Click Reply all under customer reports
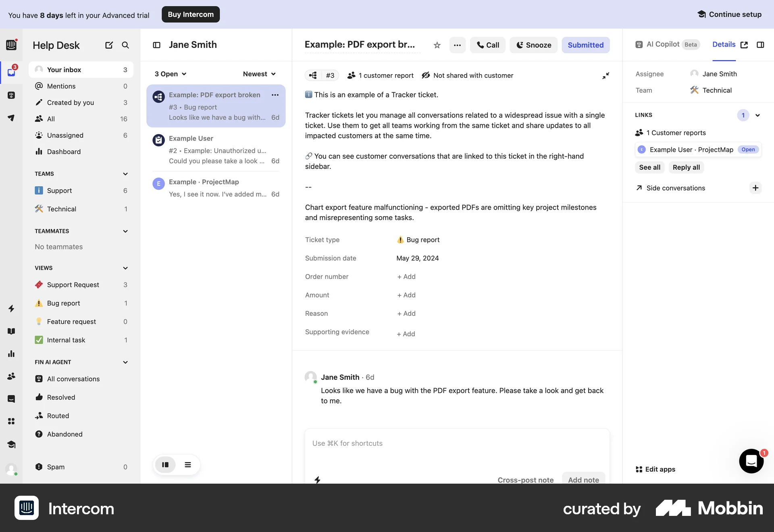This screenshot has width=774, height=532. [x=686, y=167]
